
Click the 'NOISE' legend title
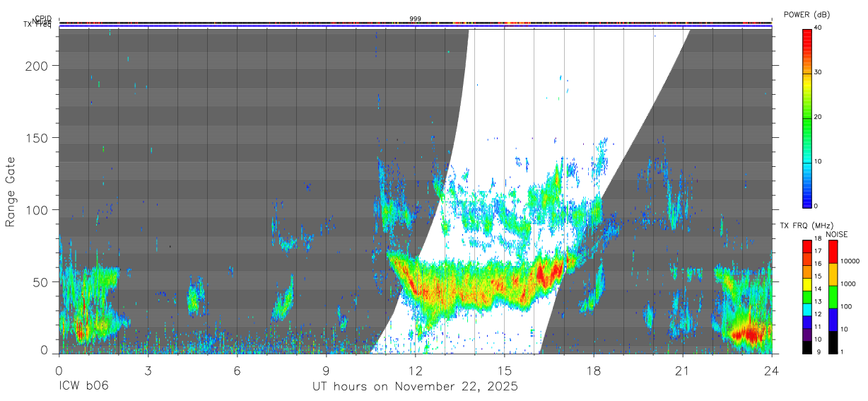coord(836,234)
